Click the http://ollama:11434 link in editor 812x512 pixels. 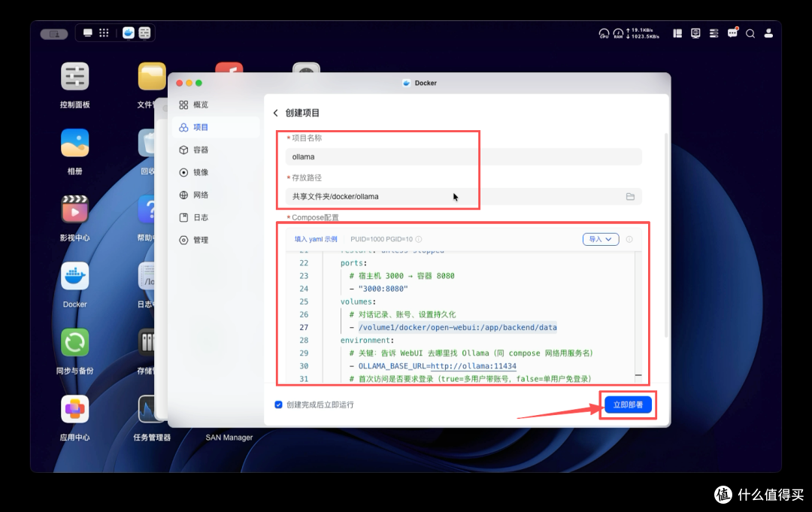click(474, 366)
